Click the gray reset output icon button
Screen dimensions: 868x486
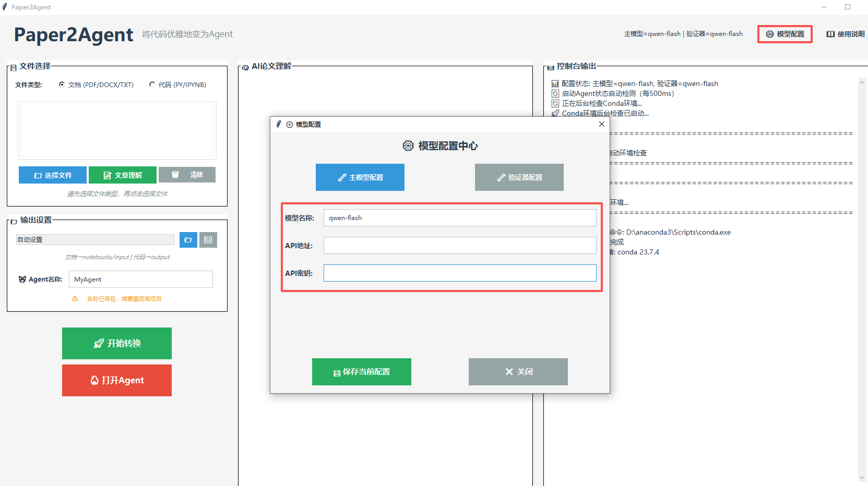(x=208, y=240)
